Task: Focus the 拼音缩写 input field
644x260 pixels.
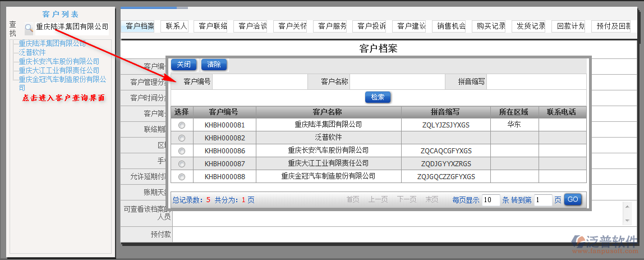Action: (536, 82)
